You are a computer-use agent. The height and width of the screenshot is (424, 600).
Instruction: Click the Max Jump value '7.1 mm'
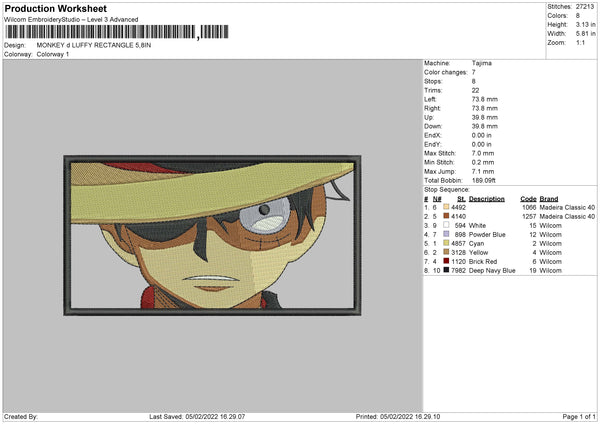(x=483, y=171)
